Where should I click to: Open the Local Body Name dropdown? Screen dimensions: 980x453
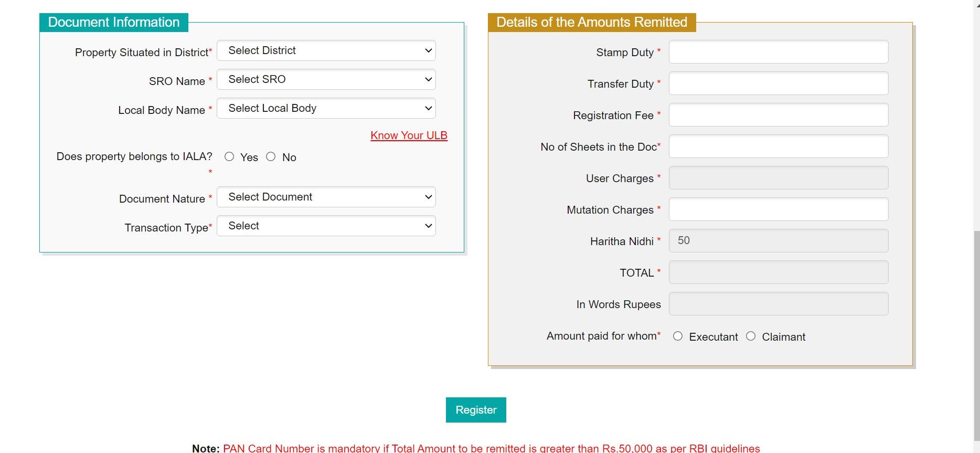tap(326, 108)
